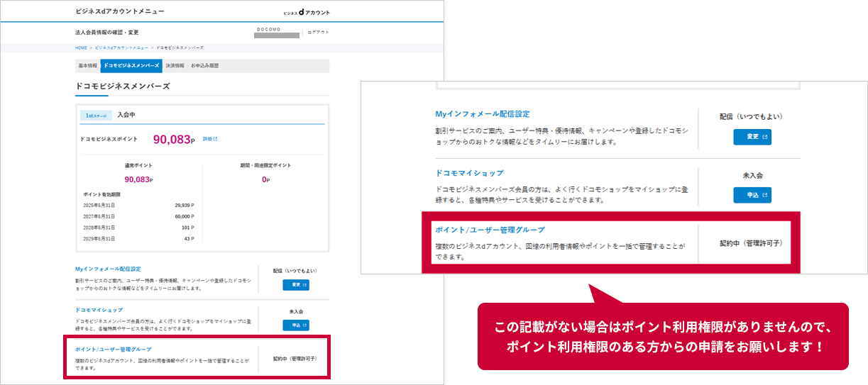Click 申込 button in left page

click(296, 325)
